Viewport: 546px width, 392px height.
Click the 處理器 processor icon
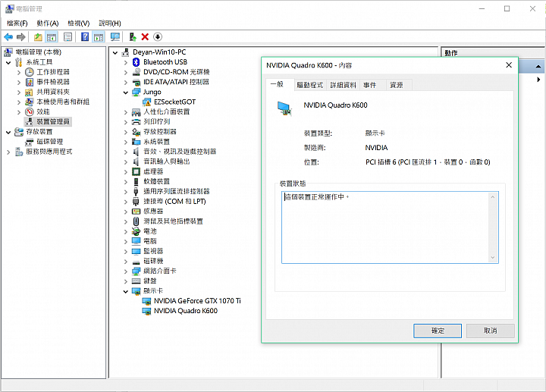pos(136,171)
